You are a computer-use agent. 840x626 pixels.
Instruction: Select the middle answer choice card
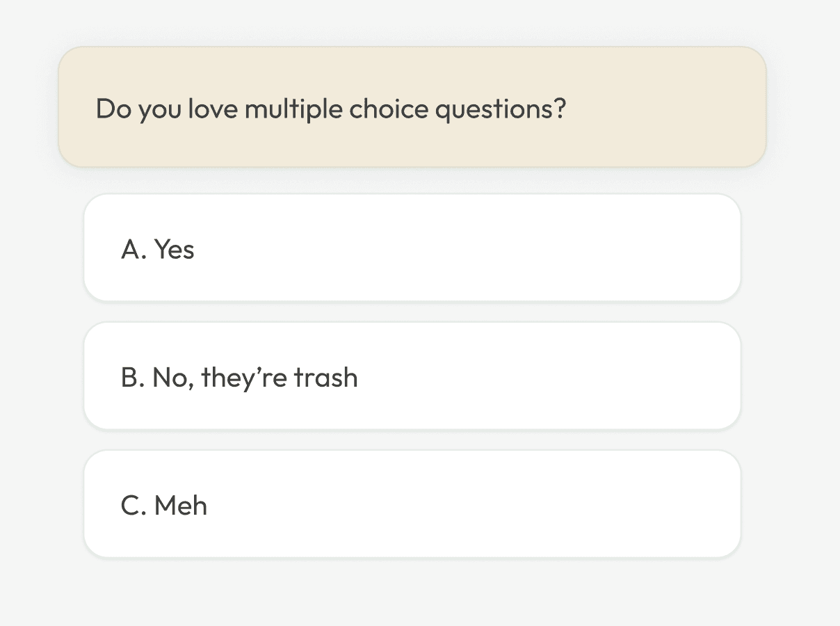click(x=412, y=376)
